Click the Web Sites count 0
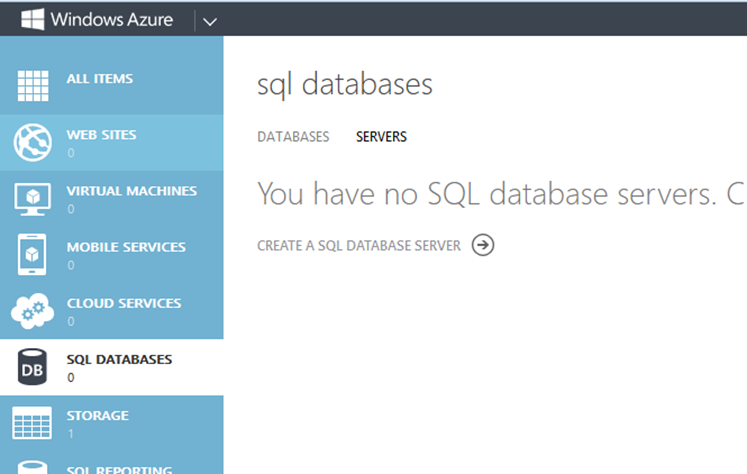 click(71, 153)
